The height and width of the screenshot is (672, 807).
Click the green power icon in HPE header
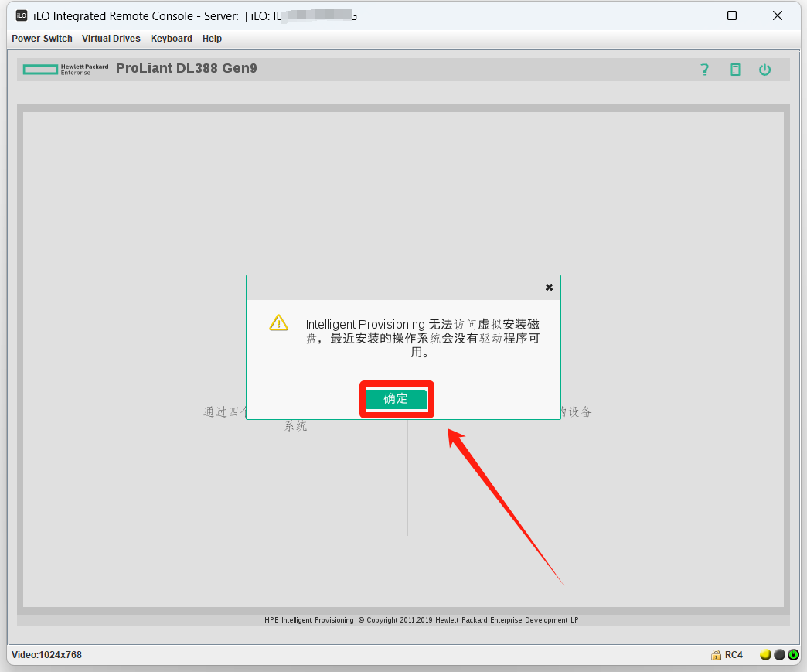pos(764,70)
